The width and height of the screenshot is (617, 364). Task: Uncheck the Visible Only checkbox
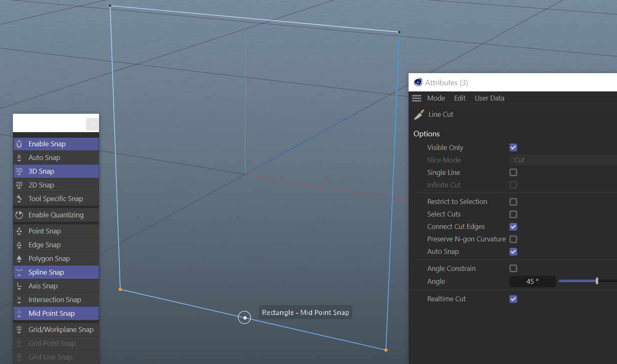513,148
